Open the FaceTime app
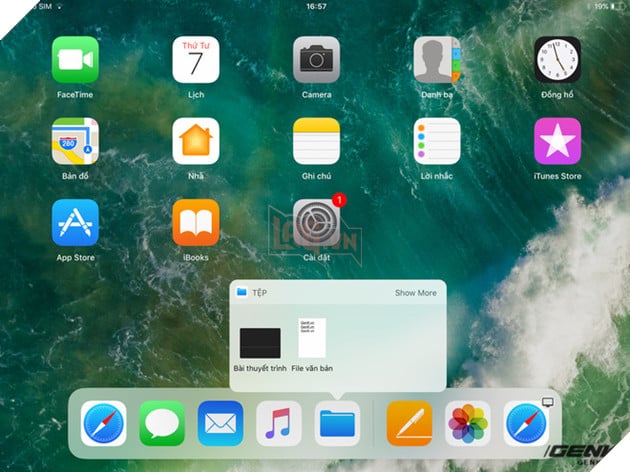630x472 pixels. click(75, 60)
